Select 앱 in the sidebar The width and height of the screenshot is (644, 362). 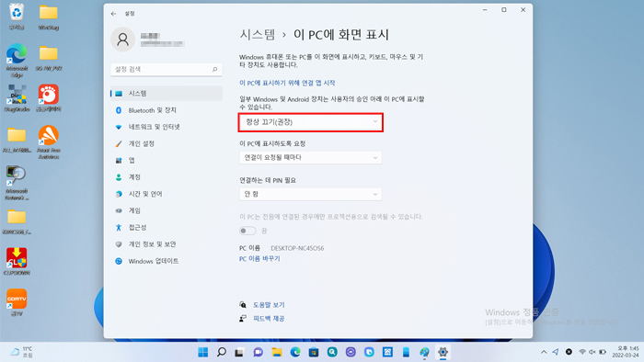pos(167,160)
